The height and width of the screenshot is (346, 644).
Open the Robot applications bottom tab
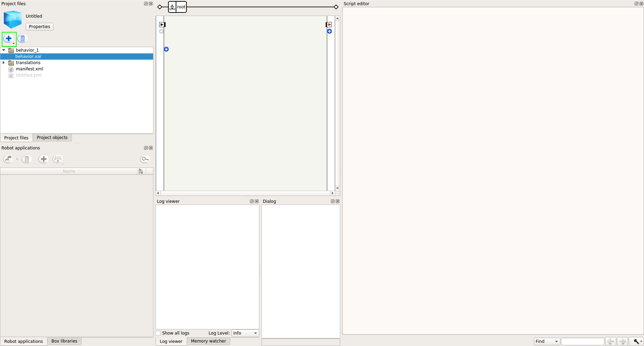[24, 341]
